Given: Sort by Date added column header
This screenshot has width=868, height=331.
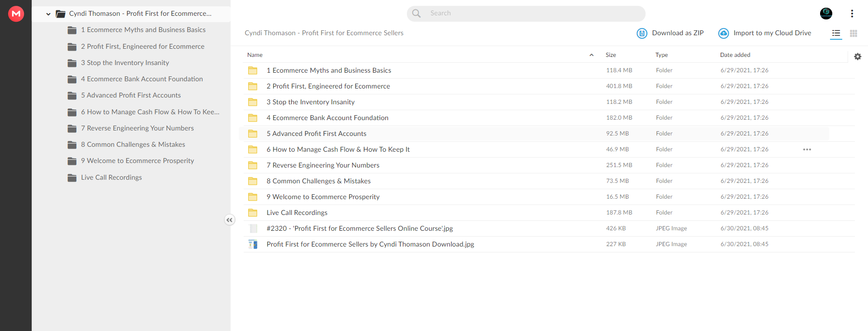Looking at the screenshot, I should [735, 55].
